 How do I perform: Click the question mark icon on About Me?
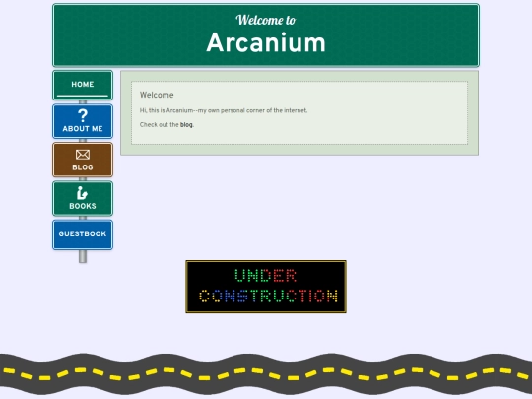83,115
